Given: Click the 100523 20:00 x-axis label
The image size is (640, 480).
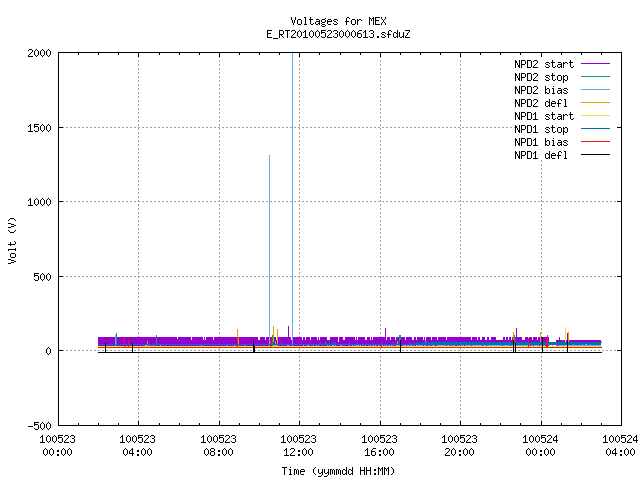Looking at the screenshot, I should [x=459, y=445].
